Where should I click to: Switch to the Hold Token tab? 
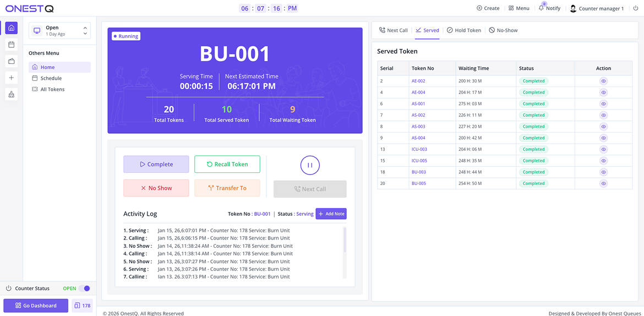point(463,30)
